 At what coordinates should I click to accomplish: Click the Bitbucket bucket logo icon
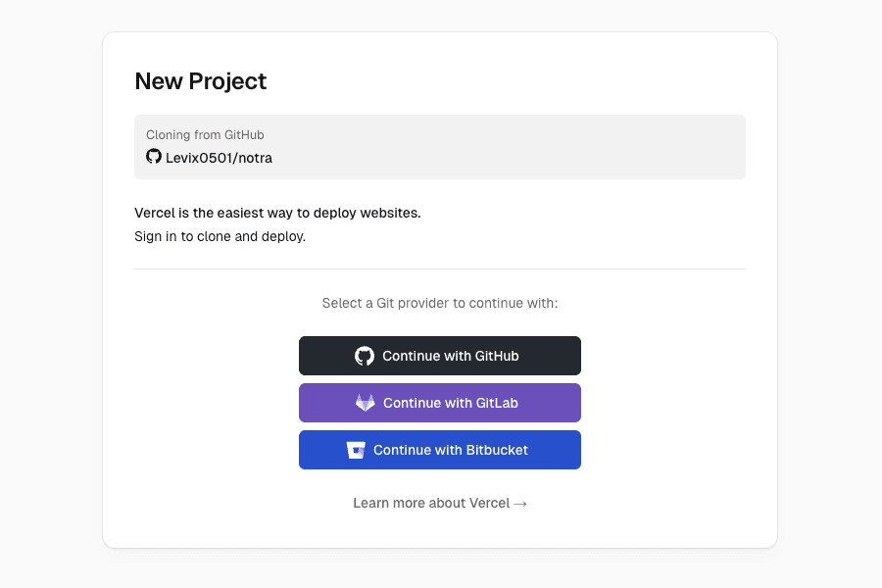pos(356,450)
